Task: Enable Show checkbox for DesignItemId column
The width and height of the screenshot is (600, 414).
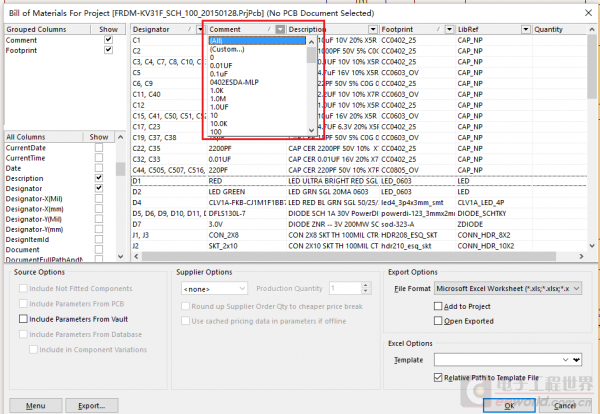Action: point(99,239)
